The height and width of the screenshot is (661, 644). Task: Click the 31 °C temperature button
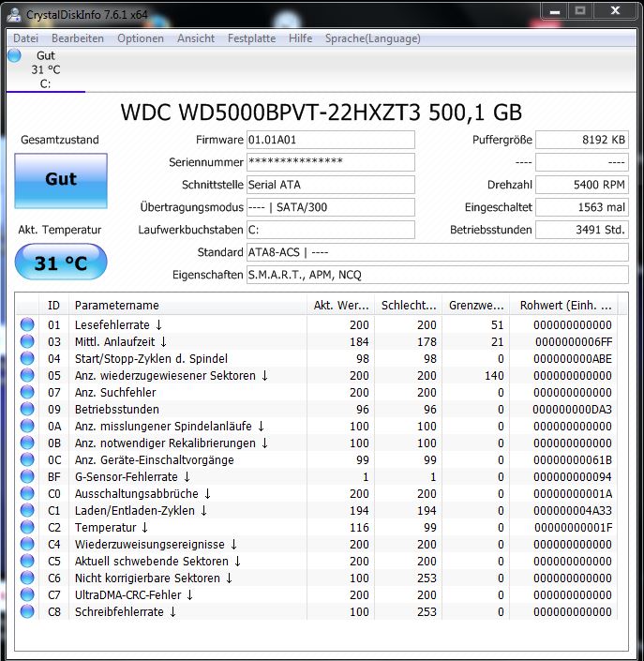click(61, 262)
